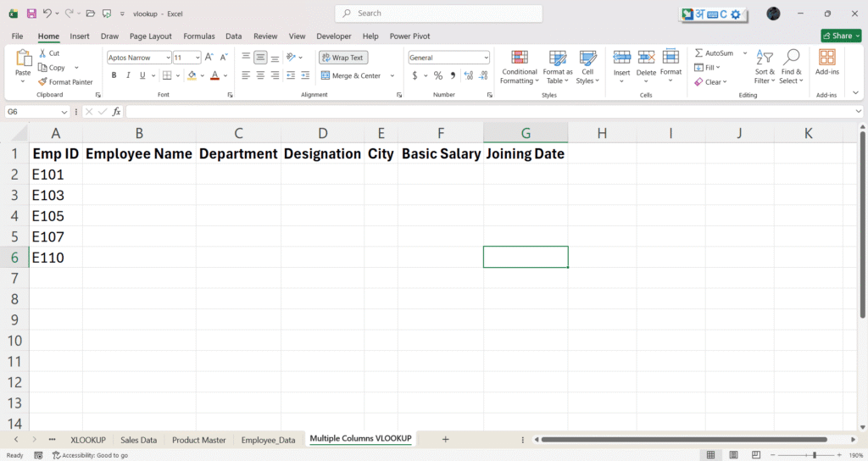Apply the fill color
This screenshot has width=868, height=461.
tap(192, 75)
